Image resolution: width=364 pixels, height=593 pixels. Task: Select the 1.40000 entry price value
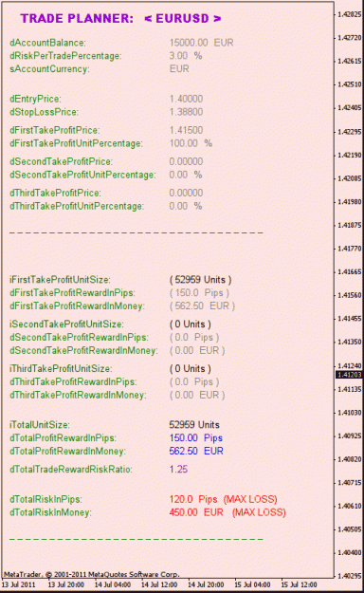click(186, 99)
